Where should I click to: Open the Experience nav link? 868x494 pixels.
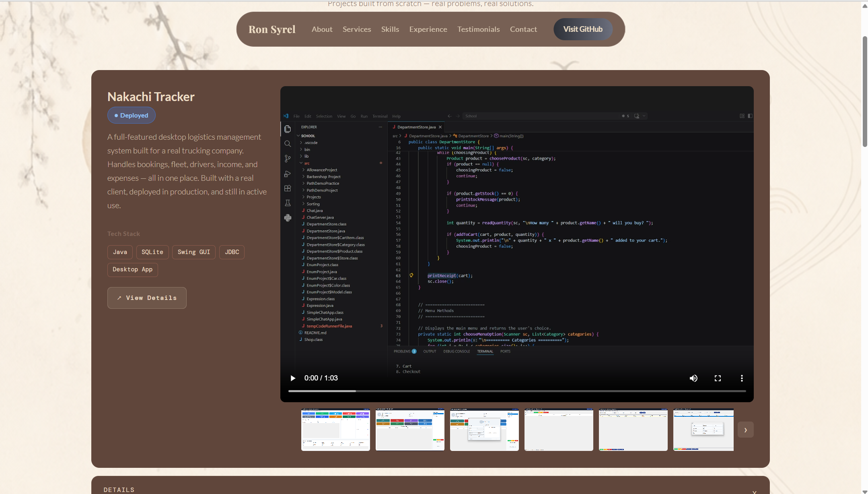click(428, 29)
